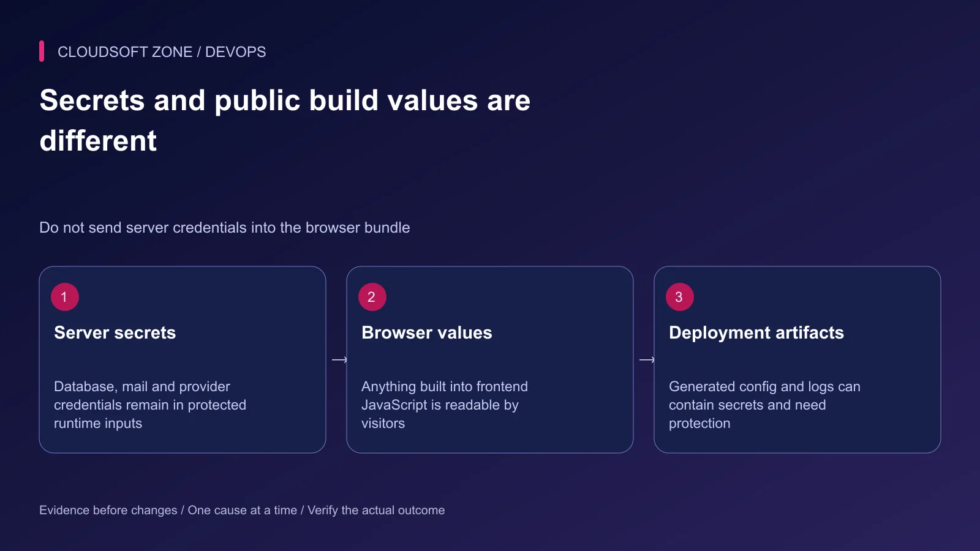
Task: Select the 'Server secrets' card heading
Action: pyautogui.click(x=115, y=332)
